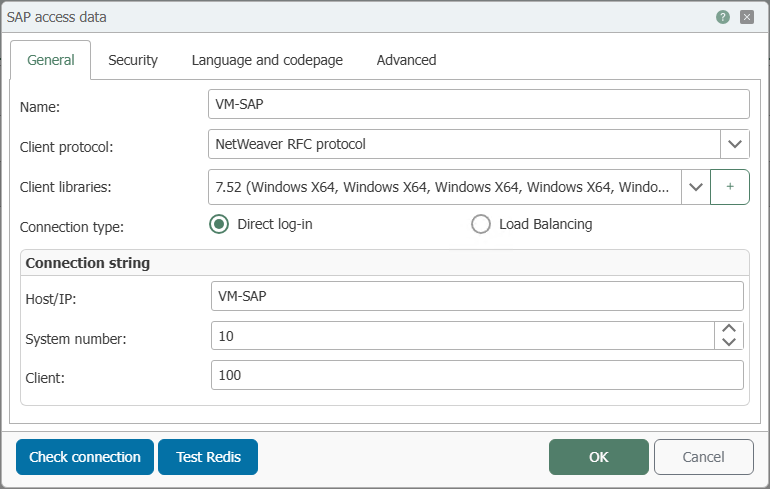Click the SAP access data title
The image size is (770, 489).
click(x=56, y=17)
